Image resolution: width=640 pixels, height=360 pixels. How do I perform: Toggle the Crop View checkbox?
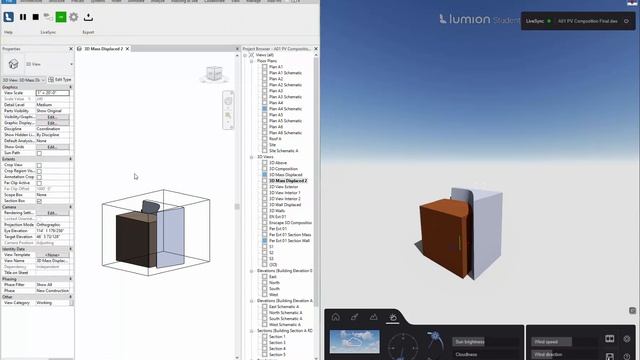pyautogui.click(x=39, y=165)
